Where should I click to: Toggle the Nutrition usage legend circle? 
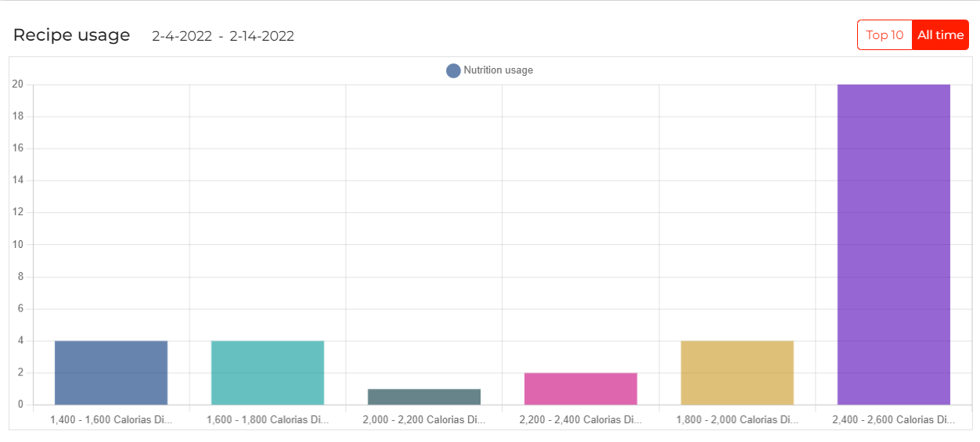pos(453,70)
